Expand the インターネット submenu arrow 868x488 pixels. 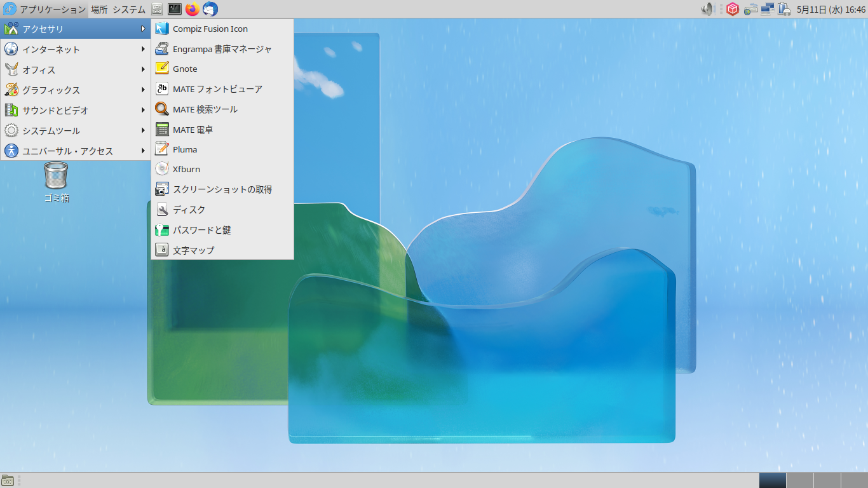pyautogui.click(x=144, y=49)
